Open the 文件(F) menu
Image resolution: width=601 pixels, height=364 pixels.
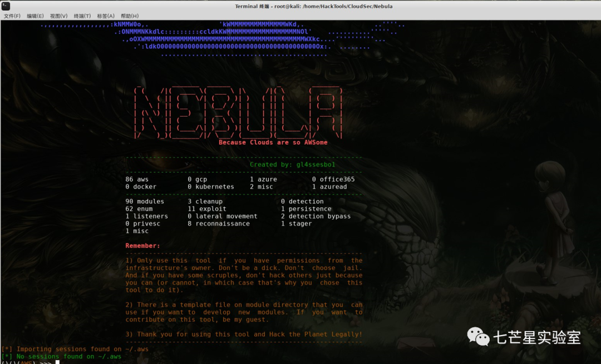12,16
